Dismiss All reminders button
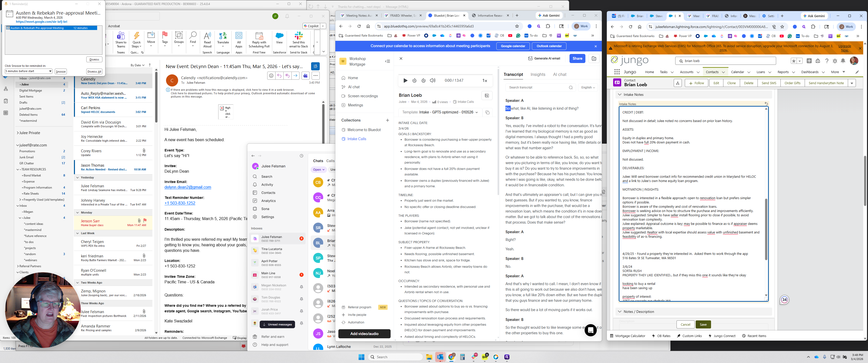 point(94,71)
